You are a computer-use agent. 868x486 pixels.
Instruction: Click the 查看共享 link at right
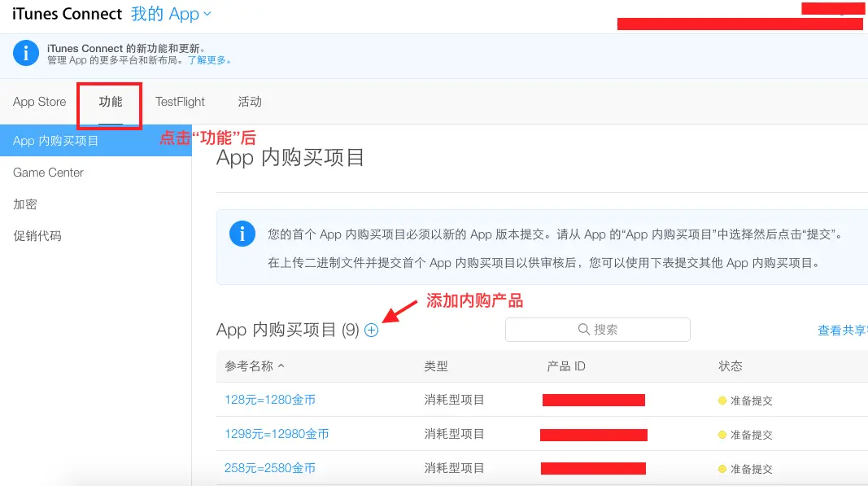tap(843, 331)
